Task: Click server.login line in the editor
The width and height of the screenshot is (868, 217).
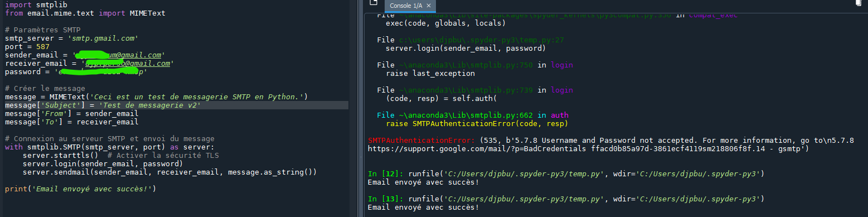Action: 103,164
